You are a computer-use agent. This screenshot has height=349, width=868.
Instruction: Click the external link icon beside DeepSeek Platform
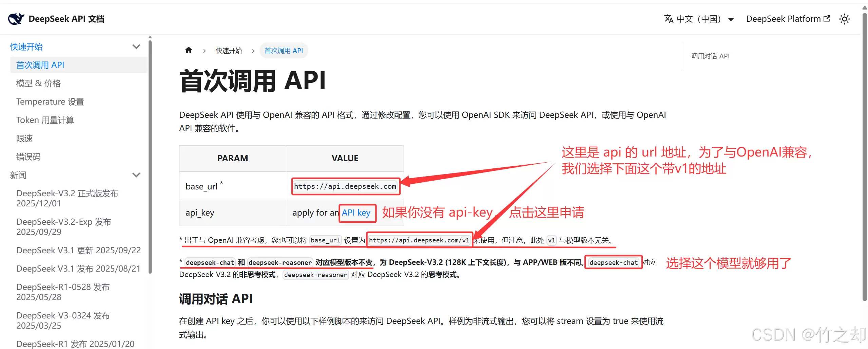[827, 18]
